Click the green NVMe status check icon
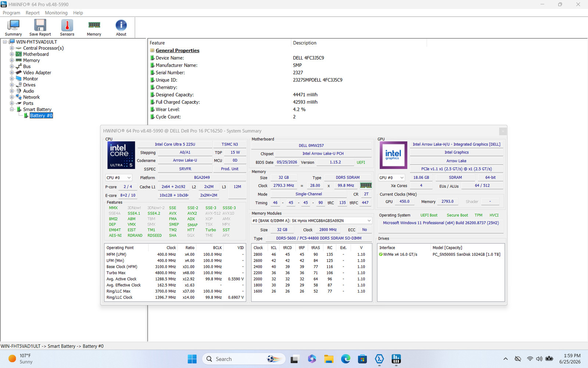The height and width of the screenshot is (368, 588). (381, 254)
